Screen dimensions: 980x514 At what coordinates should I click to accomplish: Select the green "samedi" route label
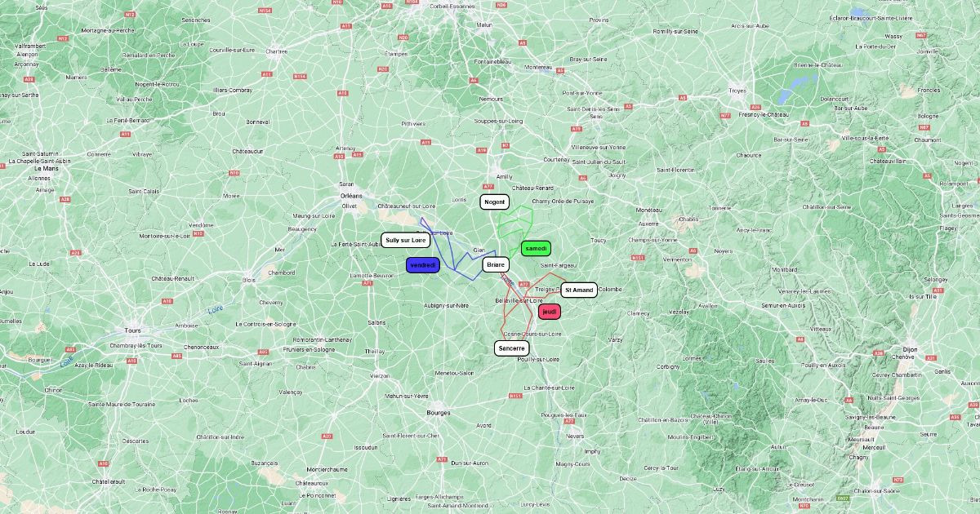coord(537,248)
